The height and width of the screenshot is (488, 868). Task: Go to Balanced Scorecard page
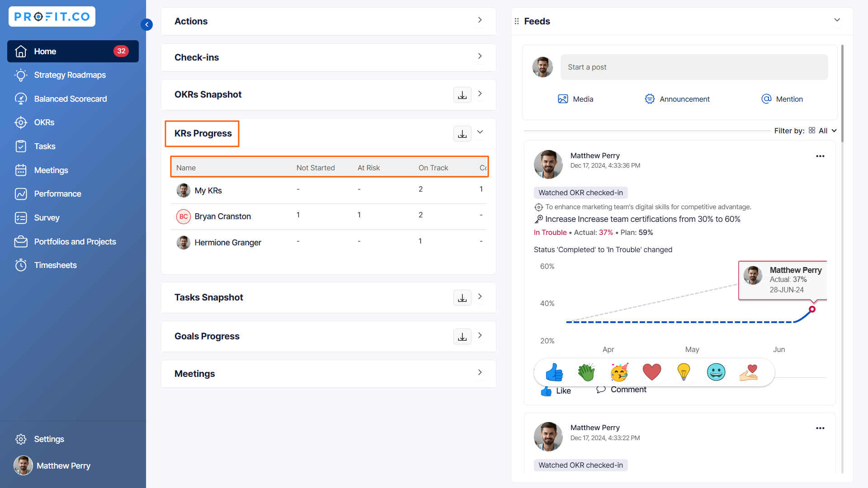pyautogui.click(x=71, y=99)
